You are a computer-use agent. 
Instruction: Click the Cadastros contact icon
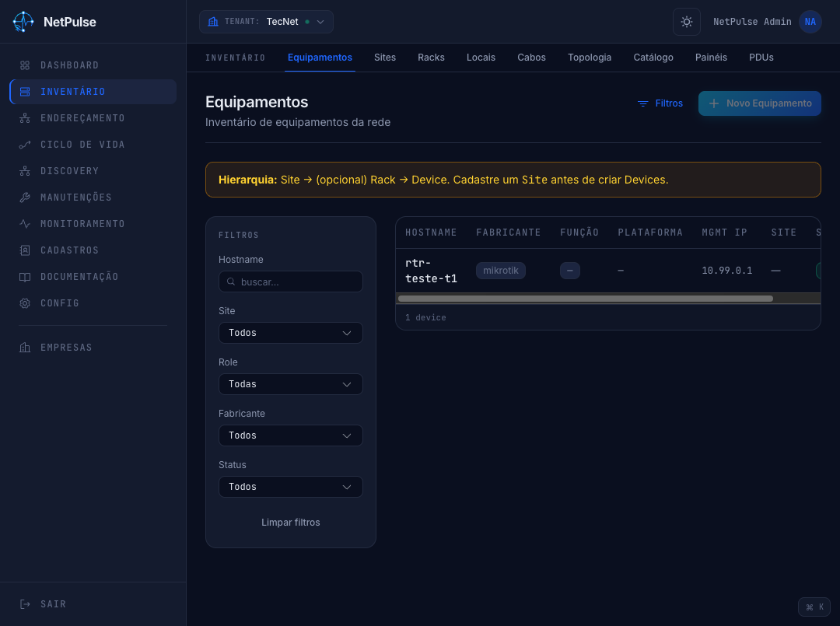pos(25,250)
